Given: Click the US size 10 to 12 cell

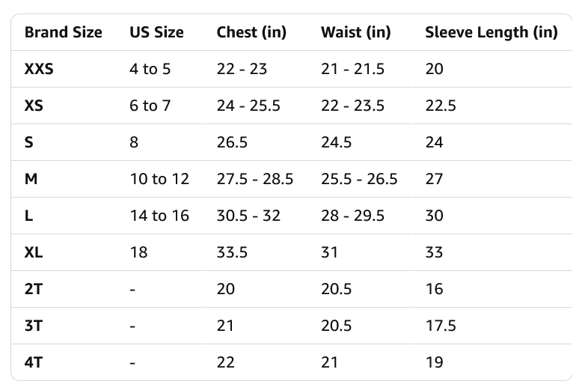Looking at the screenshot, I should point(159,180).
